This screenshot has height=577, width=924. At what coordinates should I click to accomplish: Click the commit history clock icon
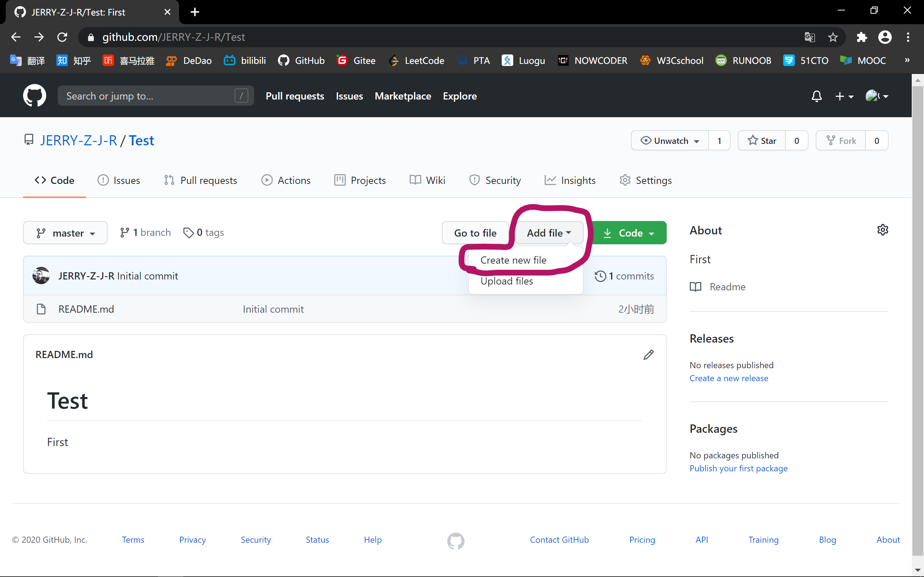click(x=600, y=276)
